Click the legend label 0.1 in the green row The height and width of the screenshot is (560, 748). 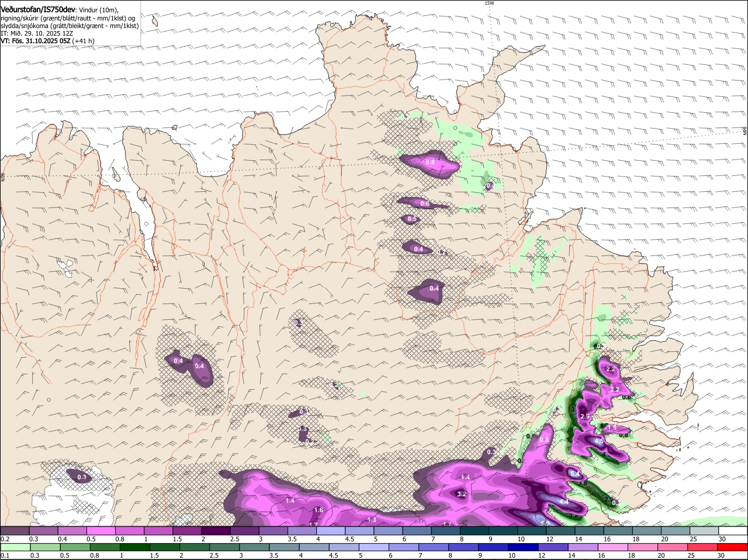(5, 555)
